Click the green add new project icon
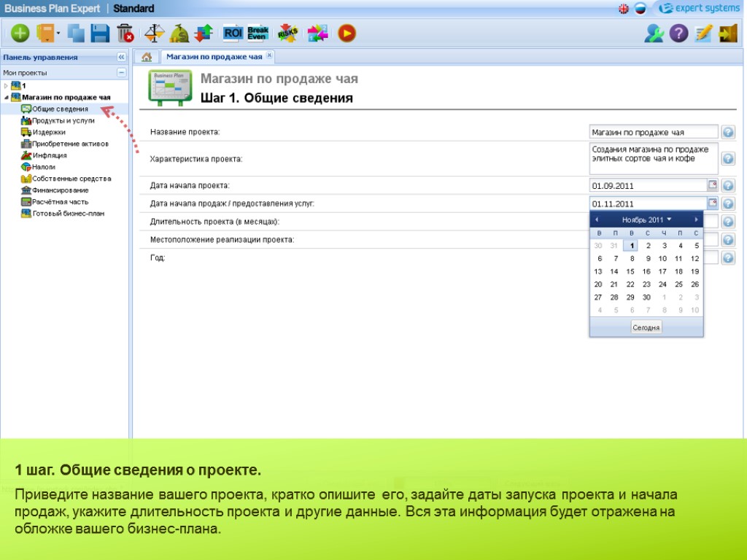The width and height of the screenshot is (747, 560). pos(20,34)
